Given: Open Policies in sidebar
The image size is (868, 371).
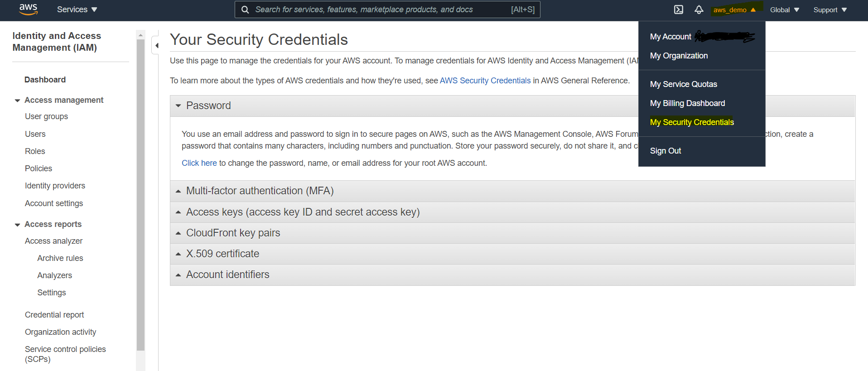Looking at the screenshot, I should (39, 169).
